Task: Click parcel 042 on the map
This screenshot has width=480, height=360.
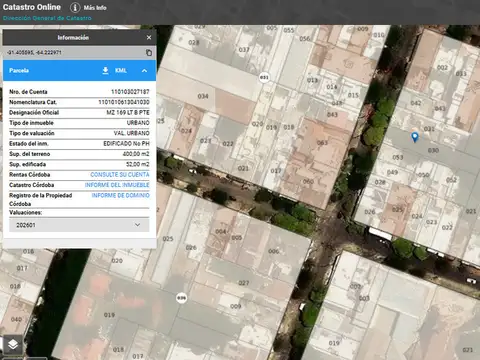Action: tap(416, 103)
